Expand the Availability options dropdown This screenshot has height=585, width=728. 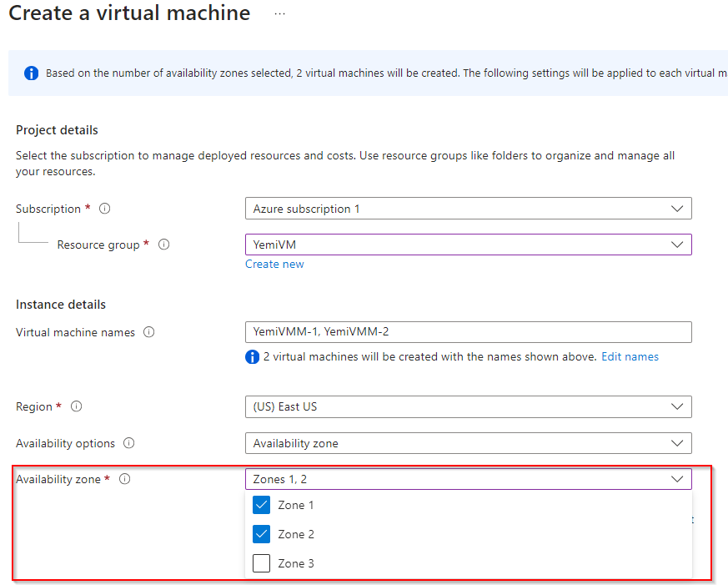coord(468,443)
